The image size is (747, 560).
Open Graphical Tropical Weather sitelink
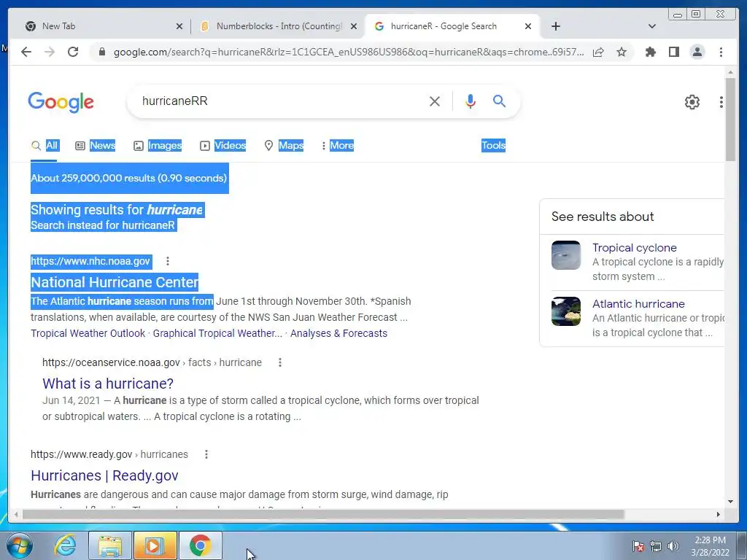(217, 333)
